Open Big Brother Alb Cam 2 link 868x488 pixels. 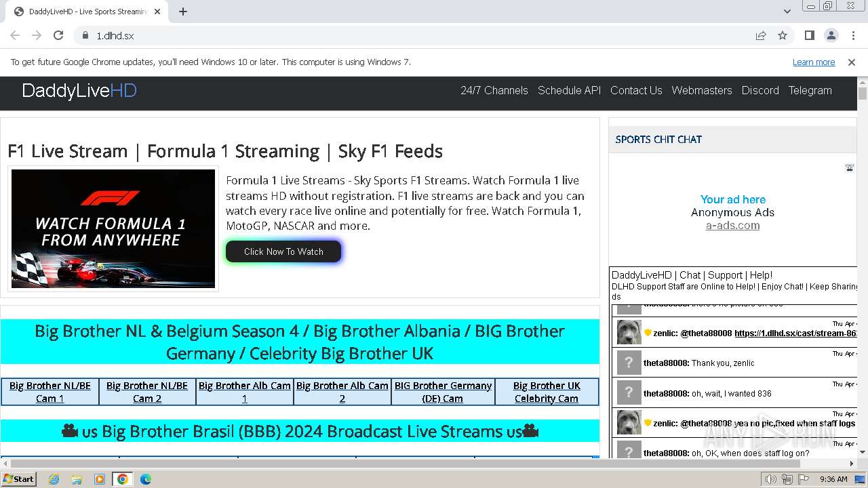click(342, 392)
